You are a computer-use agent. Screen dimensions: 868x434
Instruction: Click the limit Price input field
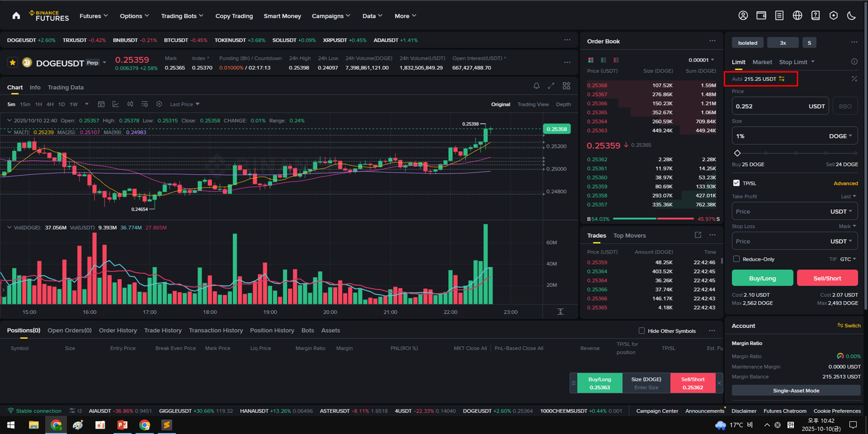coord(780,106)
